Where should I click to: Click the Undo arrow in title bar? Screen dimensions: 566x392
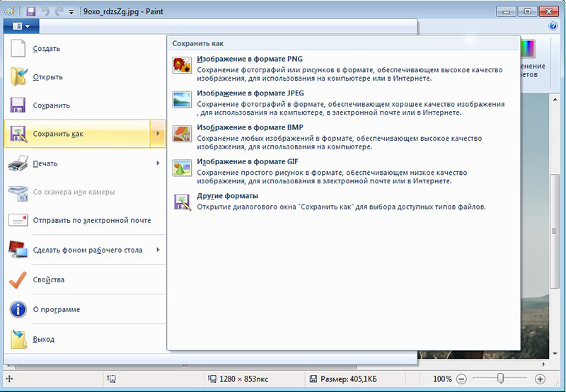coord(45,11)
